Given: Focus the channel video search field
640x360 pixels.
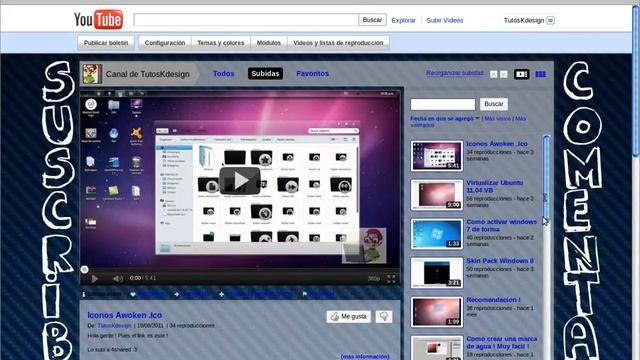Looking at the screenshot, I should (443, 104).
